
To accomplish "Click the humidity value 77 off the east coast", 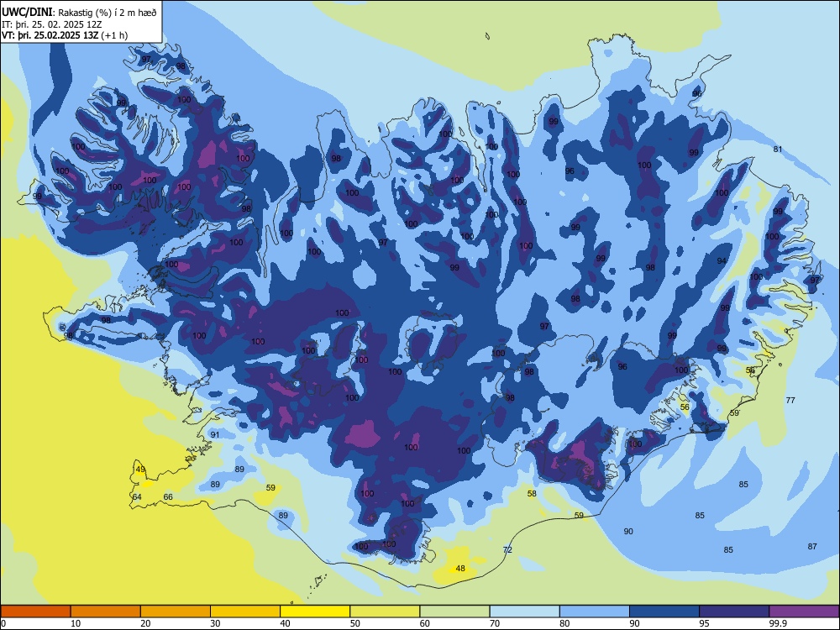I will (790, 400).
